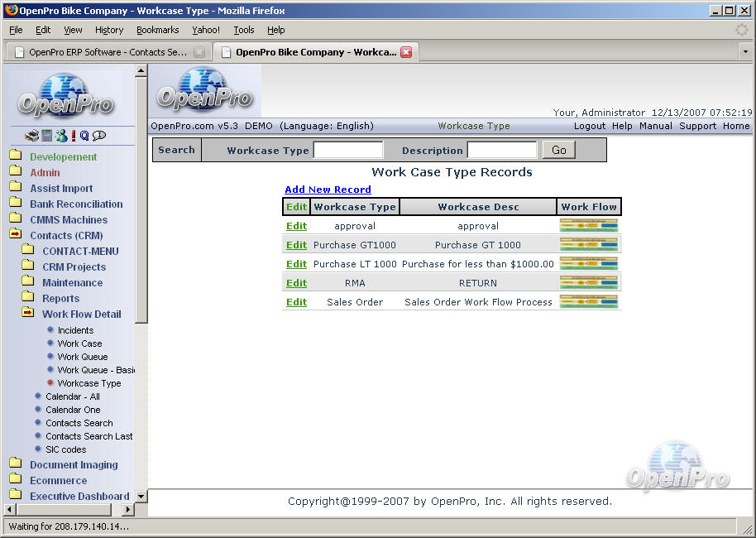The width and height of the screenshot is (756, 538).
Task: Close the Contacts Search tab
Action: [199, 52]
